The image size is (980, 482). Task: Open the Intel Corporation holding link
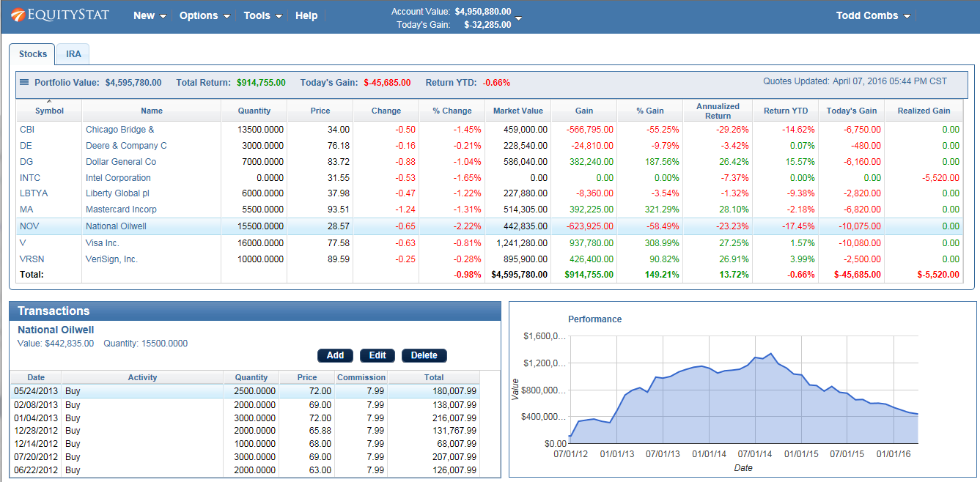(x=118, y=177)
